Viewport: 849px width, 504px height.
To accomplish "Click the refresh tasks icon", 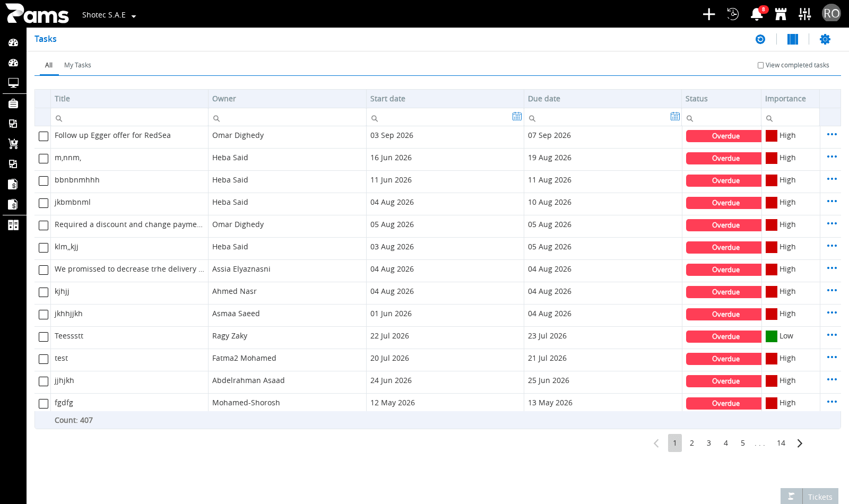I will (760, 39).
